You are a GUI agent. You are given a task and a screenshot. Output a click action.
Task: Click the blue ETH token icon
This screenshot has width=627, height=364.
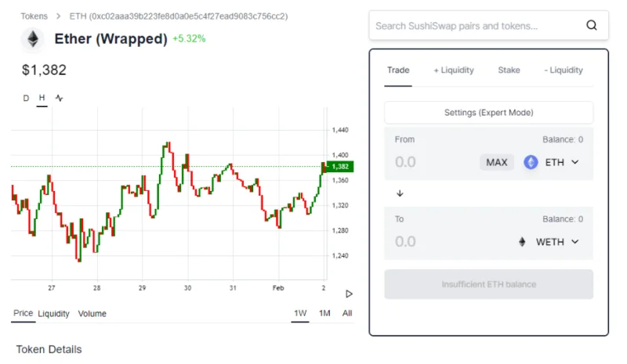point(531,162)
